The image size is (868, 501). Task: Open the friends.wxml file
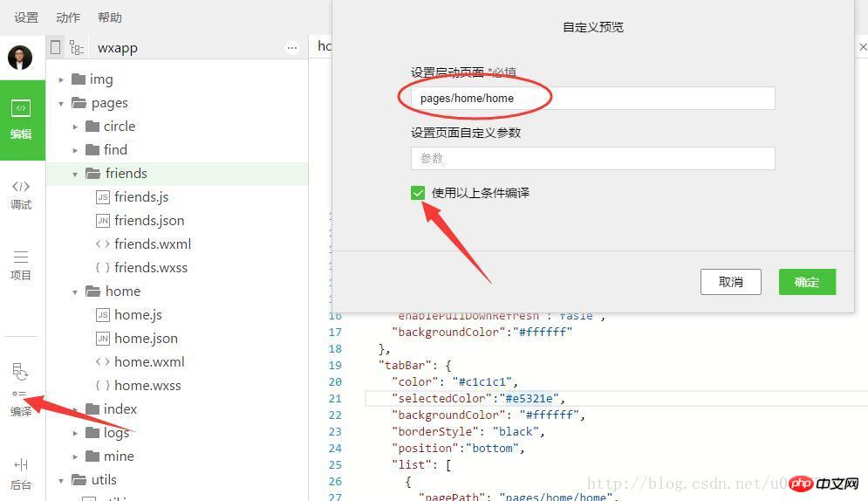tap(152, 244)
